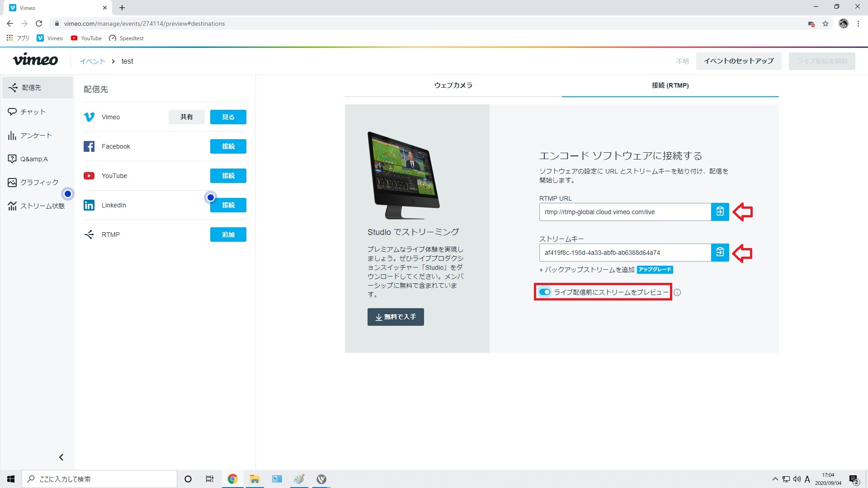
Task: Open info icon next to preview toggle
Action: coord(677,292)
